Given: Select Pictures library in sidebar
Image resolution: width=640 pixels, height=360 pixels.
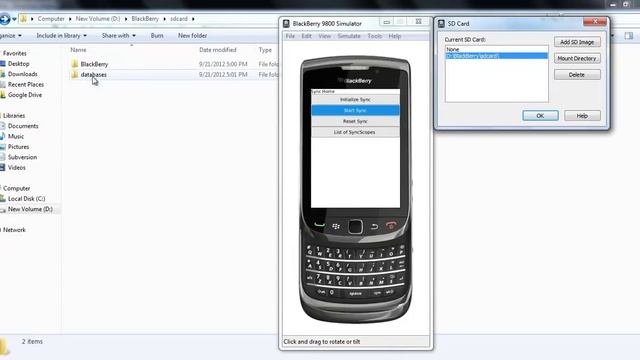Looking at the screenshot, I should click(x=18, y=147).
